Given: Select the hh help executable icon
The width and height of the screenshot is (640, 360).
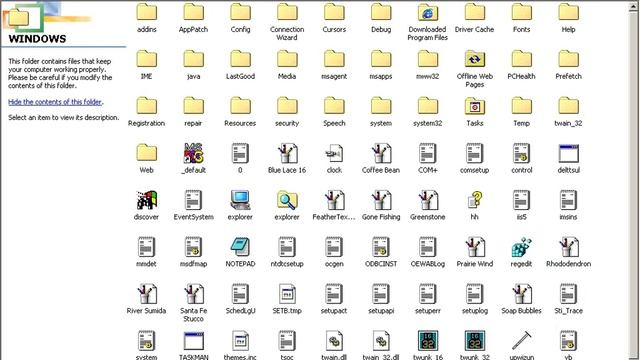Looking at the screenshot, I should pyautogui.click(x=474, y=200).
